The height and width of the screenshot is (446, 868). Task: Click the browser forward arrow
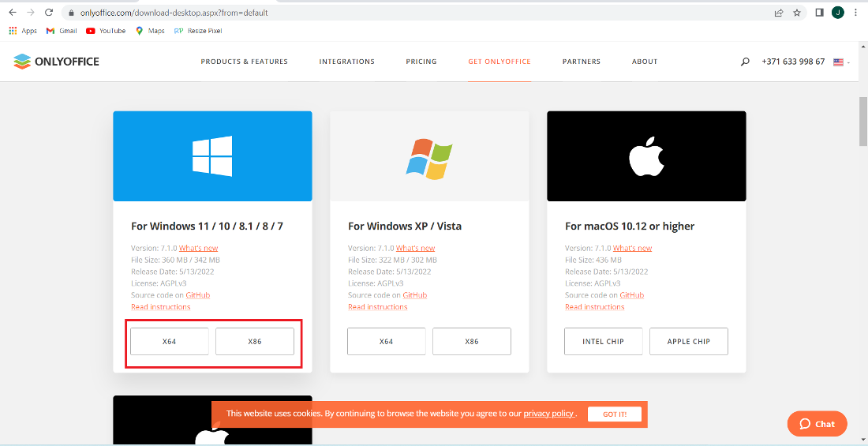pyautogui.click(x=31, y=12)
